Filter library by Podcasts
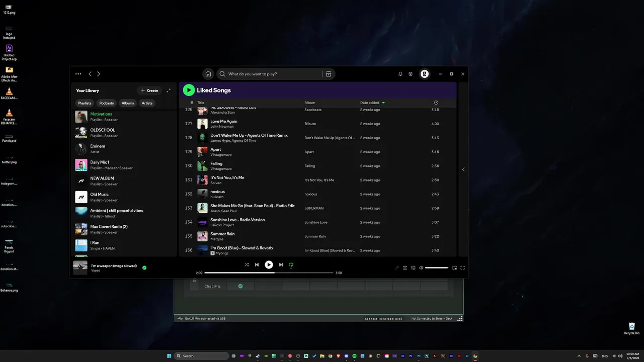The image size is (644, 362). [107, 103]
